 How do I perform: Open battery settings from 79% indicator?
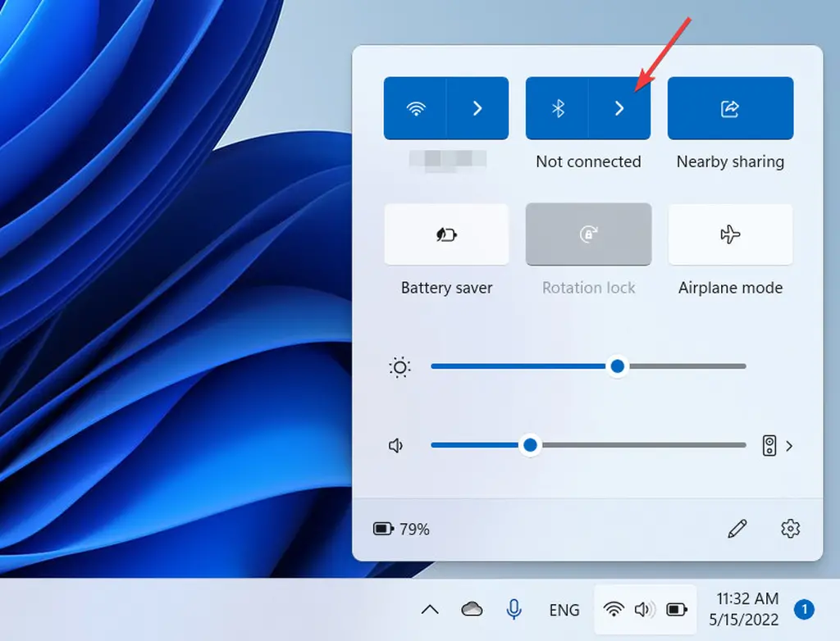402,530
